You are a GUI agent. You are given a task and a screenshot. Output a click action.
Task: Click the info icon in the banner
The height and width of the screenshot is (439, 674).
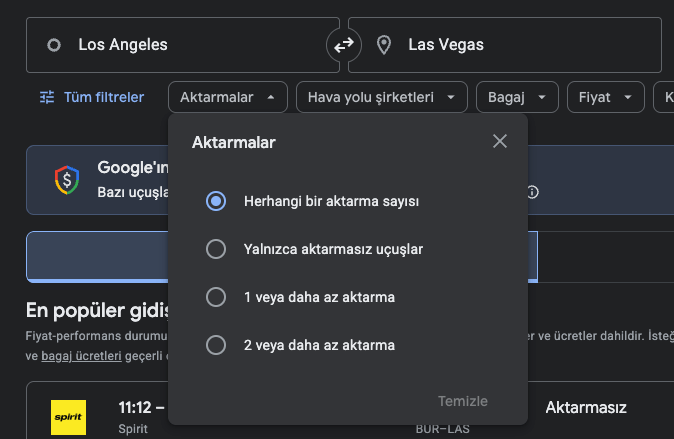coord(533,192)
